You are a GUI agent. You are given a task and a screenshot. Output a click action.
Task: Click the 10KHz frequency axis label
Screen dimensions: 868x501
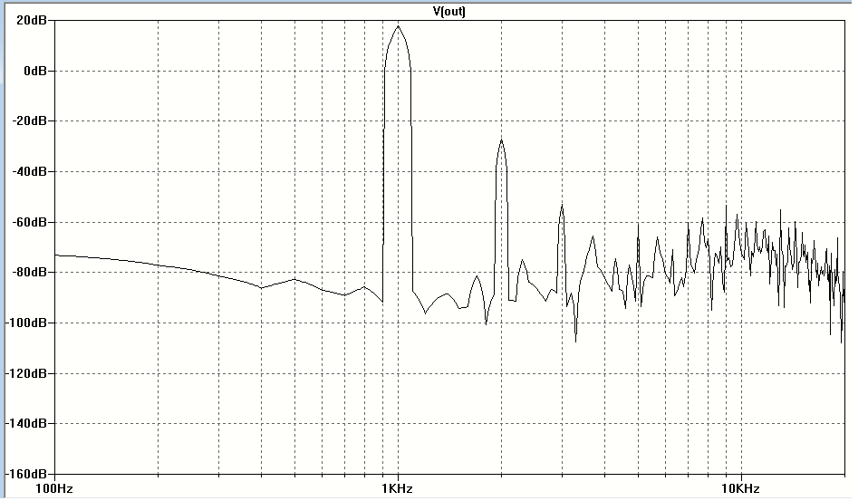pyautogui.click(x=740, y=489)
